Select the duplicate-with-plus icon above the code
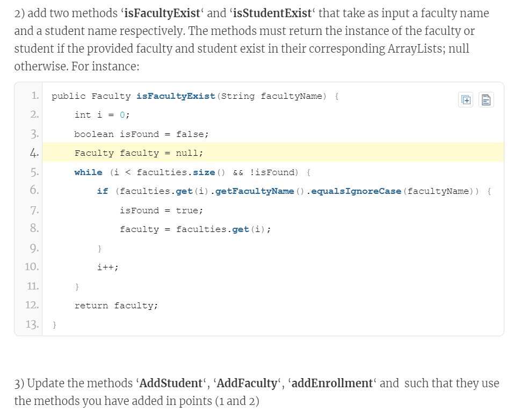 465,99
